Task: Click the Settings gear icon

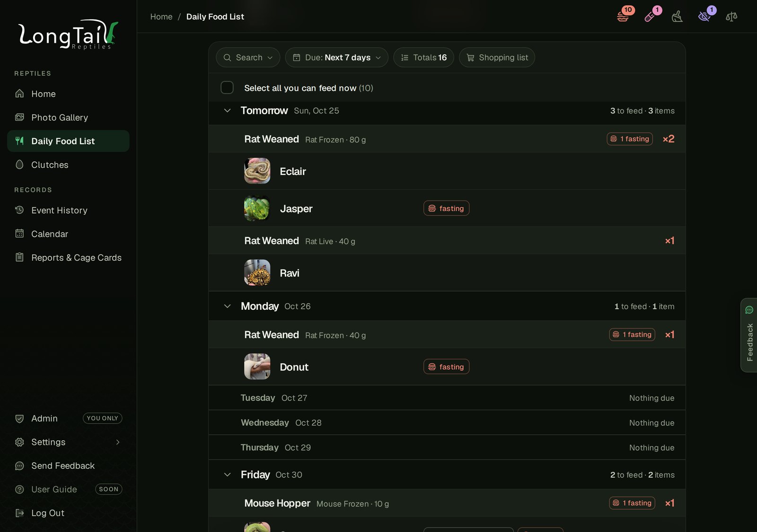Action: point(19,442)
